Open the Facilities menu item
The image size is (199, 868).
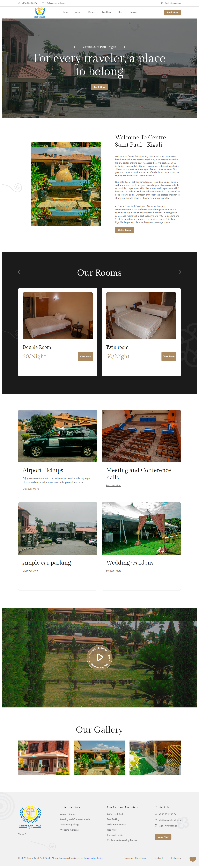(x=106, y=12)
